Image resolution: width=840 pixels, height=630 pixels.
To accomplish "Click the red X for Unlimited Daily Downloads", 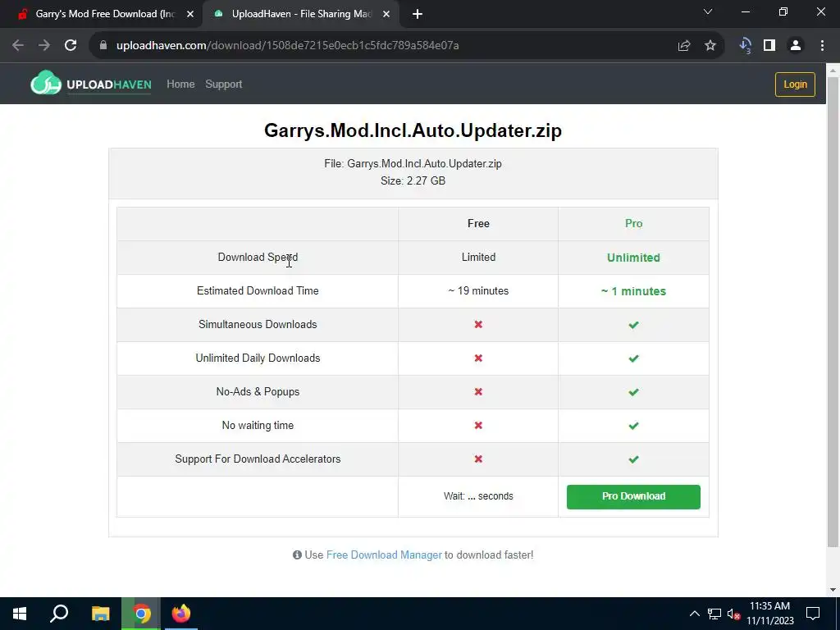I will point(478,358).
